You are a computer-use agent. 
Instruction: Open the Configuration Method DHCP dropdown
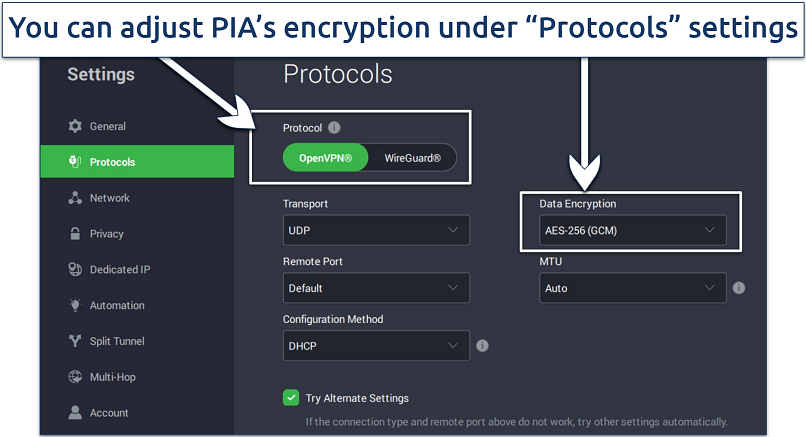[x=376, y=346]
